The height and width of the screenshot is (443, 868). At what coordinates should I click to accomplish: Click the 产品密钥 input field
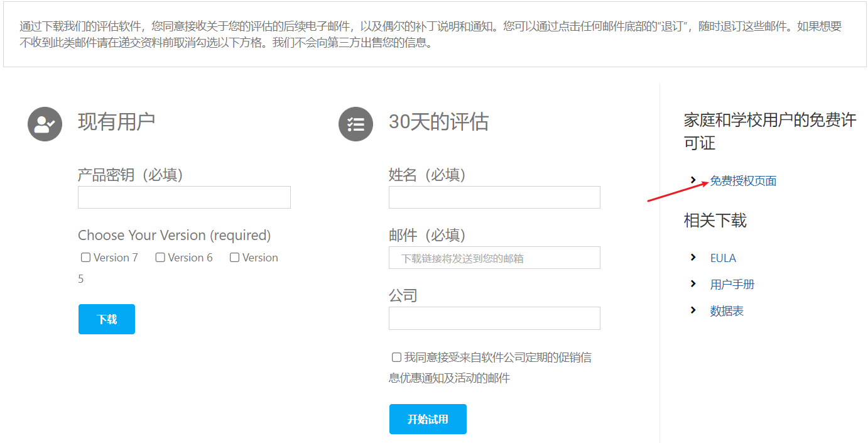pos(184,197)
